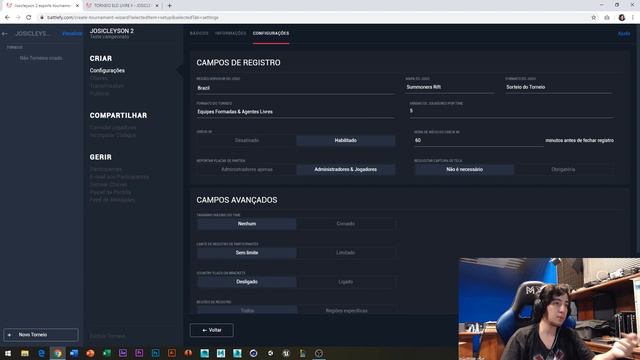
Task: Set the bracket option to Ligado
Action: pos(345,282)
